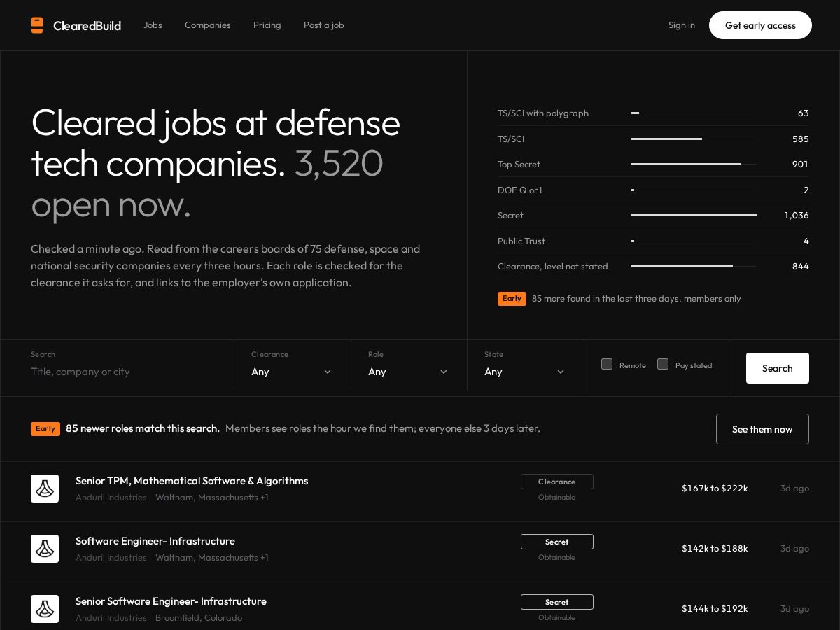Open Senior Software Engineer- Infrastructure job title
Image resolution: width=840 pixels, height=630 pixels.
tap(171, 601)
